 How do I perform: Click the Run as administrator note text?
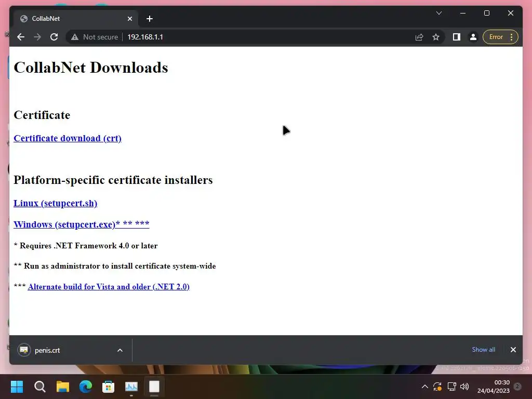click(120, 266)
